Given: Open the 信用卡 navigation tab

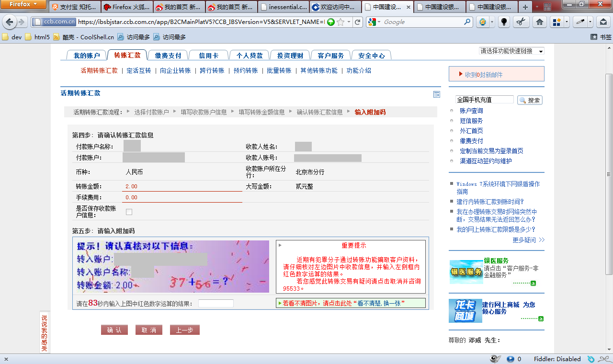Looking at the screenshot, I should click(x=209, y=56).
